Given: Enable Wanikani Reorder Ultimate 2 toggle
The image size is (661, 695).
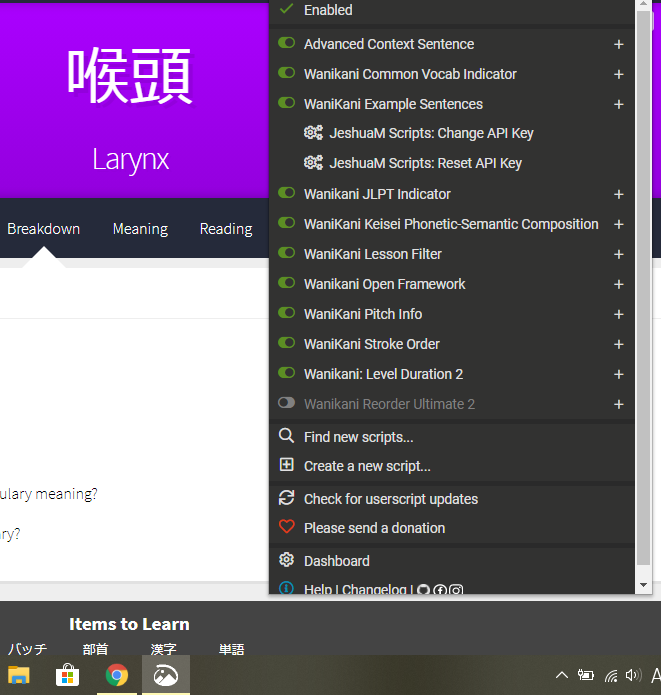Looking at the screenshot, I should pyautogui.click(x=286, y=403).
